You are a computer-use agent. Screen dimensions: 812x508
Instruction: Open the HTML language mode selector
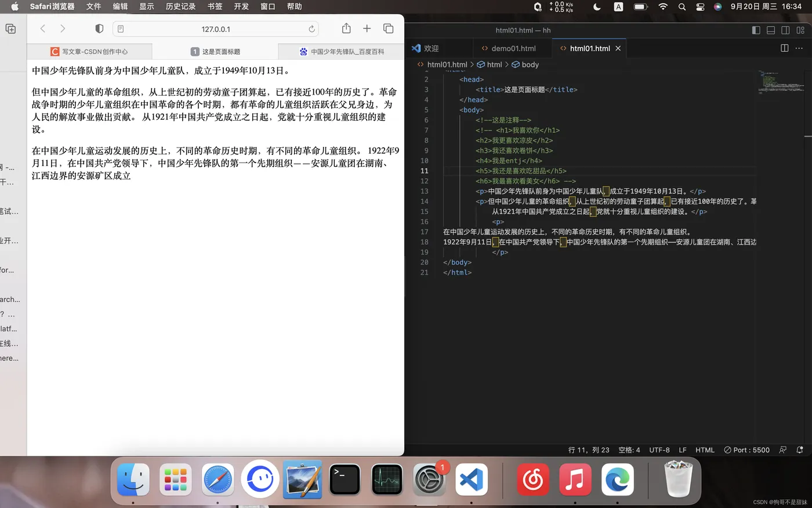(705, 450)
